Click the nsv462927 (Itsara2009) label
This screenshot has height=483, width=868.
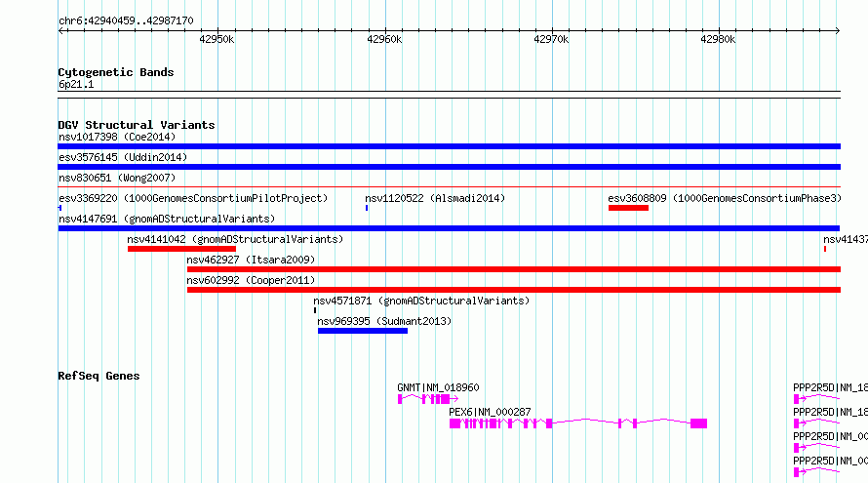tap(251, 260)
